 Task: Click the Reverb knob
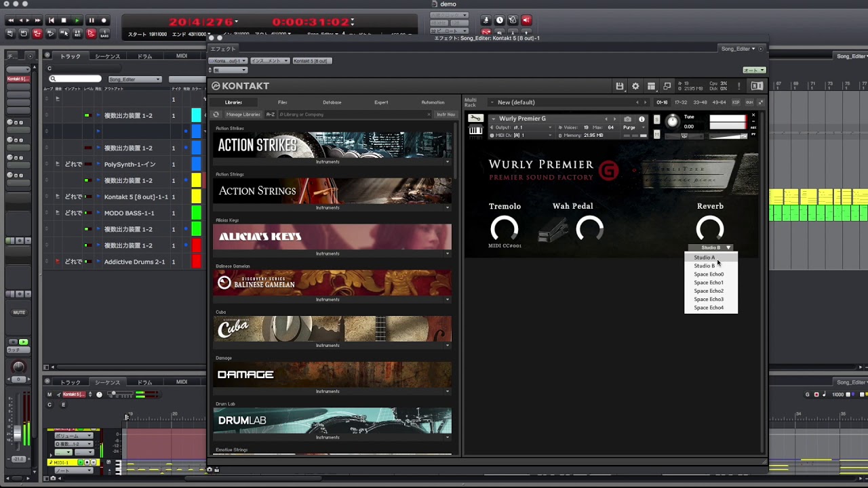pos(710,229)
